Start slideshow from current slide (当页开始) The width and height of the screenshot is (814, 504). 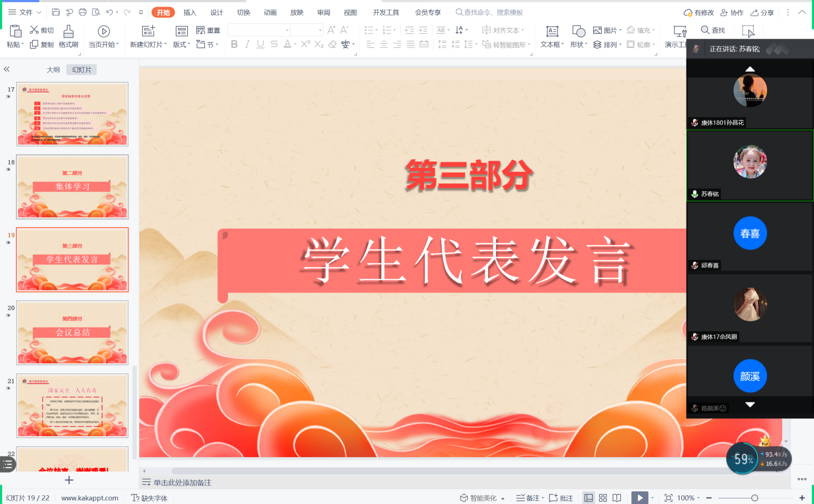point(104,32)
